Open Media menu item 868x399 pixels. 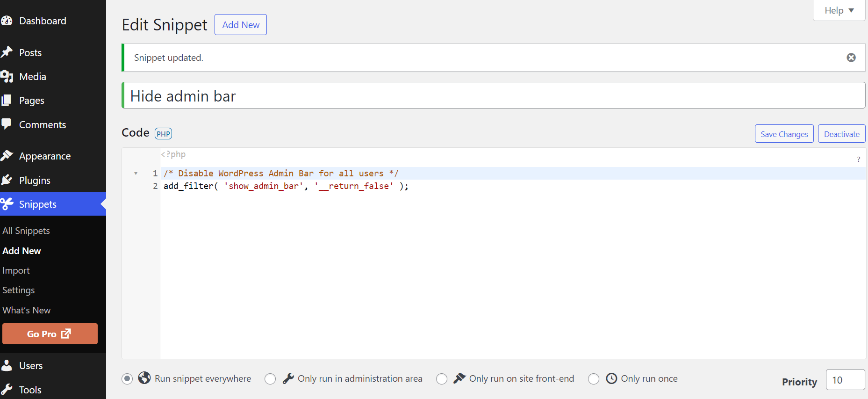[53, 76]
